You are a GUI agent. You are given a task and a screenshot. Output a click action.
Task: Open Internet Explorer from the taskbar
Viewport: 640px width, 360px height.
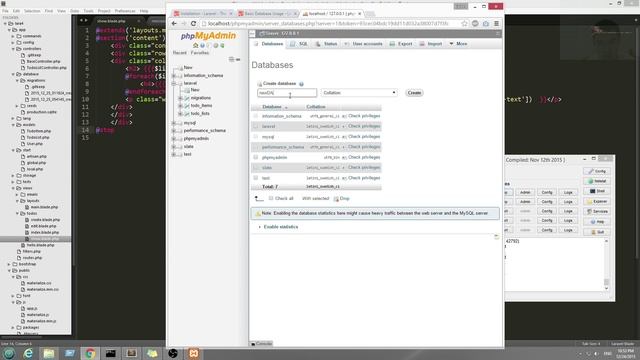[28, 353]
